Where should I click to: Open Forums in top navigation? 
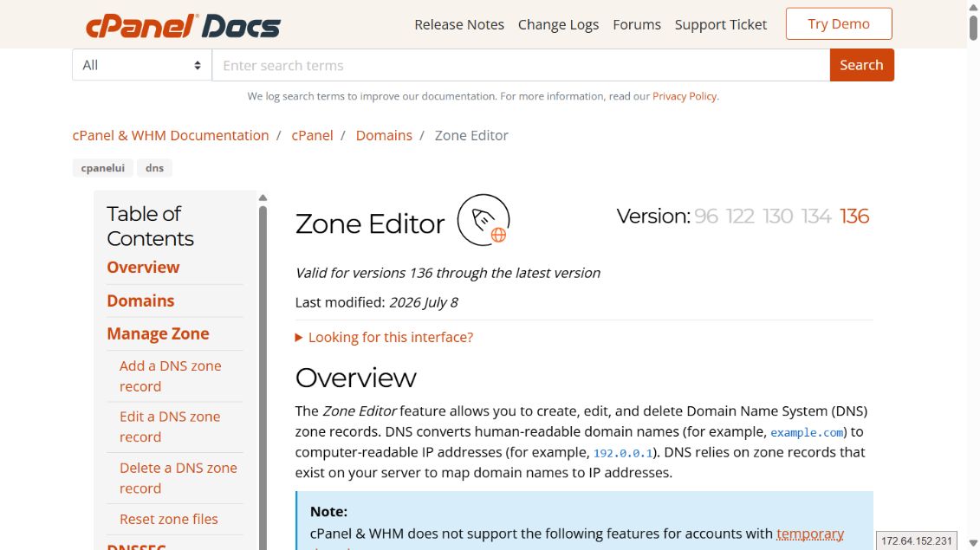(x=637, y=24)
